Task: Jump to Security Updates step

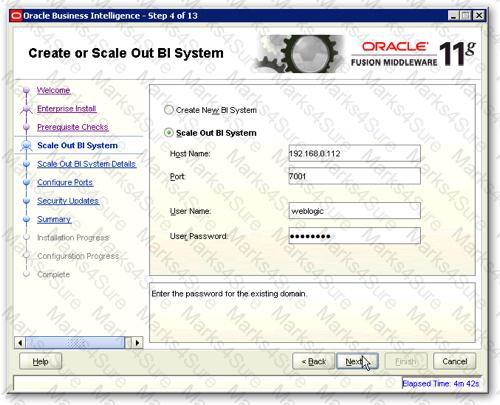Action: point(68,201)
